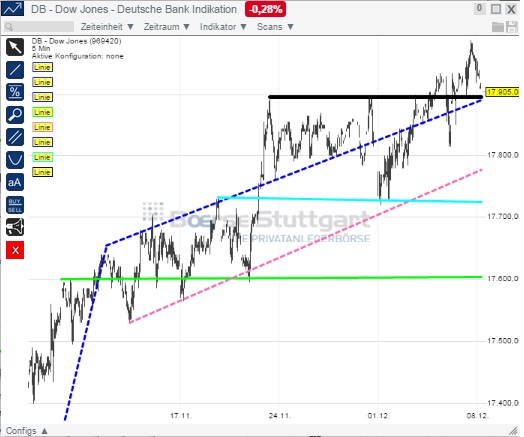Click the 24.11. date axis label
The width and height of the screenshot is (524, 437).
[280, 416]
